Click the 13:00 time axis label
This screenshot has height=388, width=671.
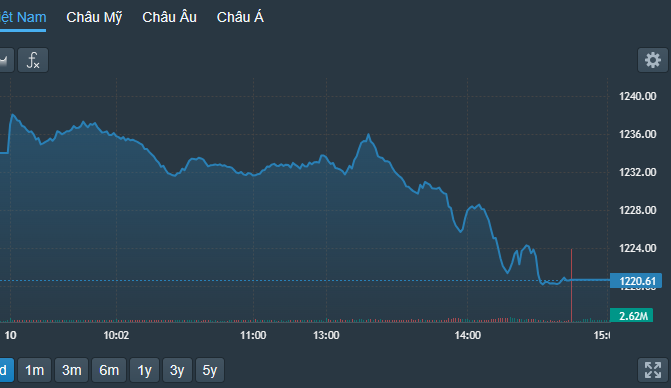tap(326, 335)
